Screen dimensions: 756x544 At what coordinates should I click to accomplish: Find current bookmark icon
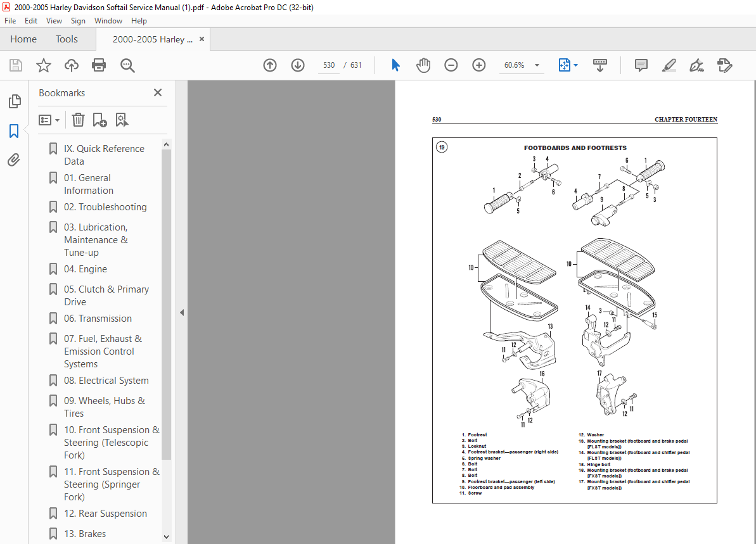pos(122,120)
